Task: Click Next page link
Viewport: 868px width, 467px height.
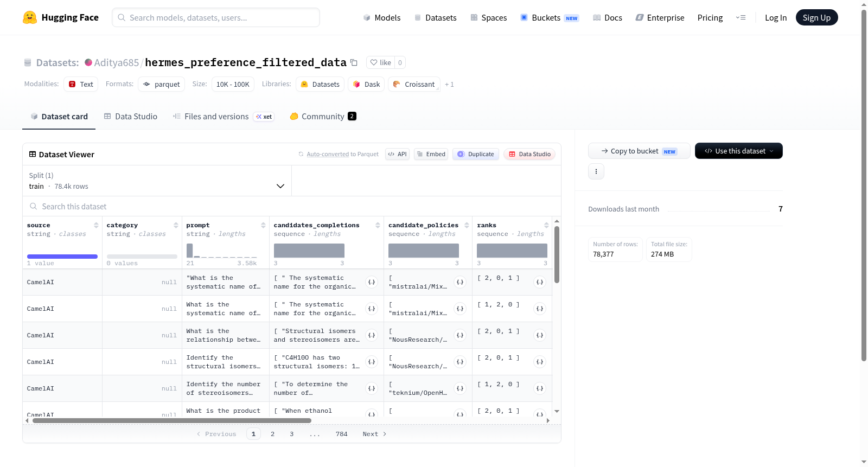Action: (374, 434)
